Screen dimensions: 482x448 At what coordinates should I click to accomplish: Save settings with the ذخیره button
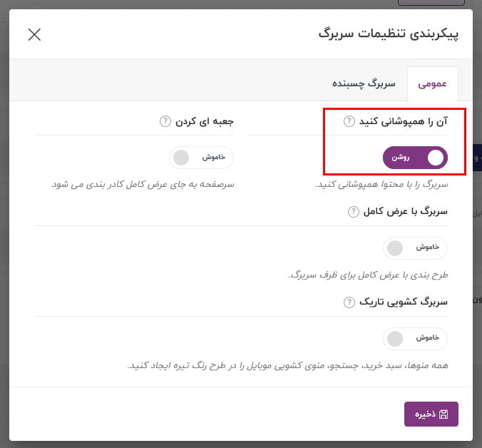[431, 414]
